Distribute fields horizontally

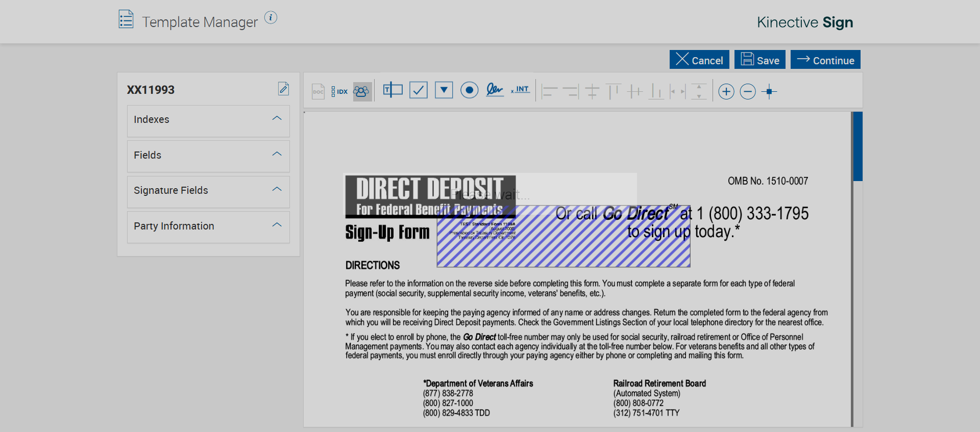point(678,92)
